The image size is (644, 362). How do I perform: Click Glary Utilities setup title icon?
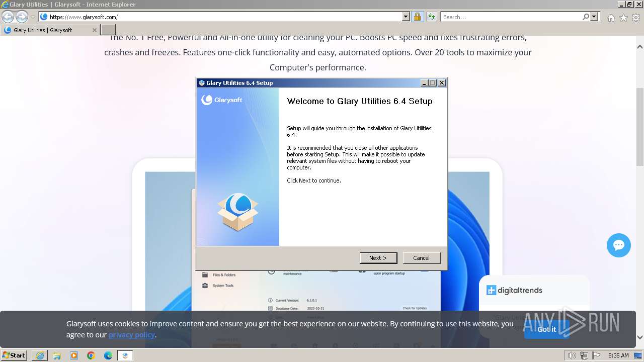tap(202, 83)
